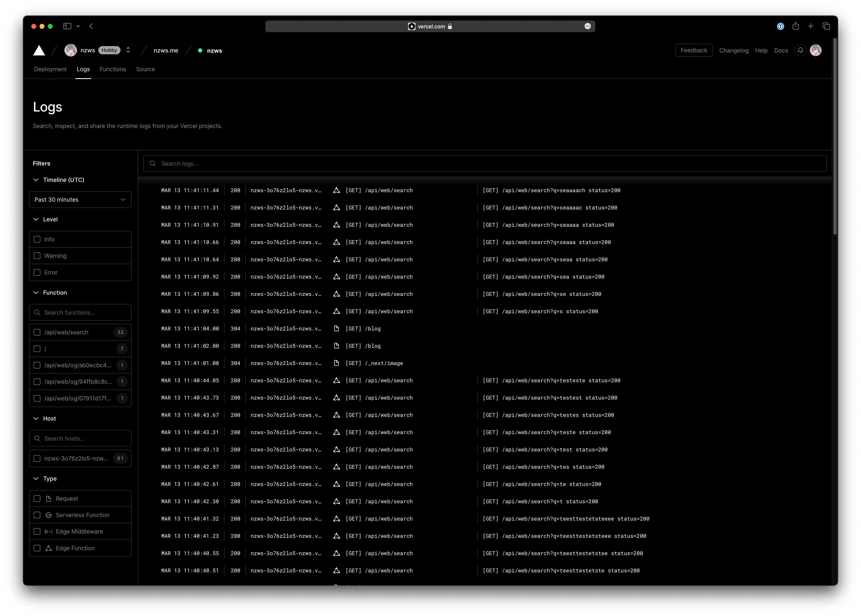The image size is (861, 616).
Task: Check the / function filter
Action: pyautogui.click(x=37, y=349)
